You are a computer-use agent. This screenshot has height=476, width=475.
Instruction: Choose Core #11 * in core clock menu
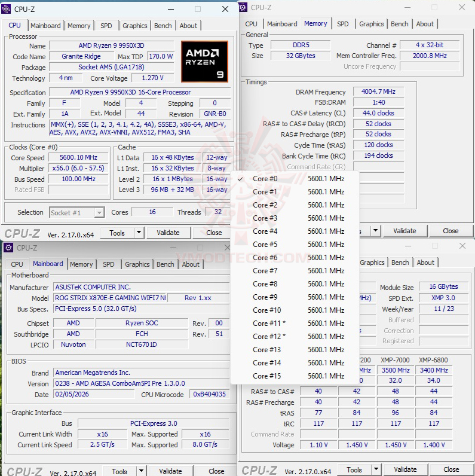[295, 324]
